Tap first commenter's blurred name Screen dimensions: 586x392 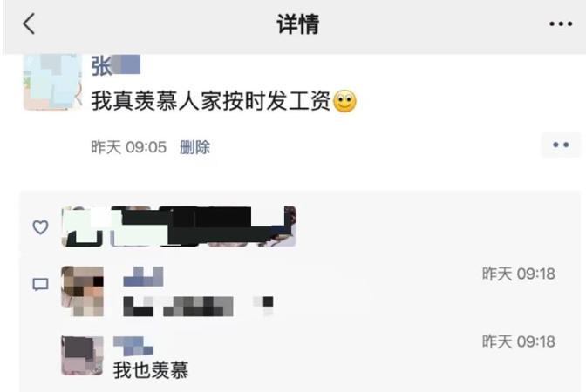click(143, 277)
